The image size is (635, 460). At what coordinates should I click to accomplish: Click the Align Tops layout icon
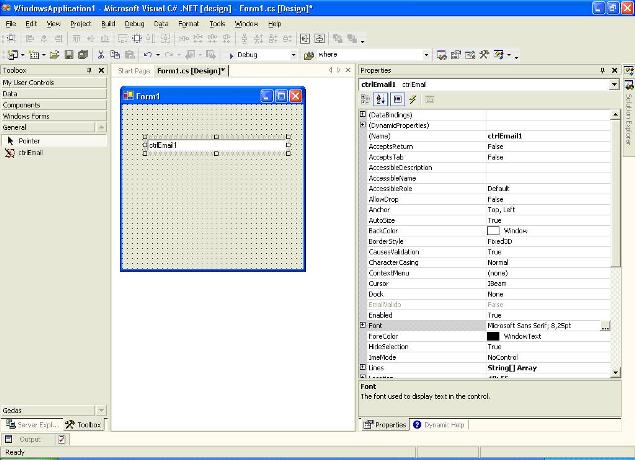pyautogui.click(x=77, y=39)
